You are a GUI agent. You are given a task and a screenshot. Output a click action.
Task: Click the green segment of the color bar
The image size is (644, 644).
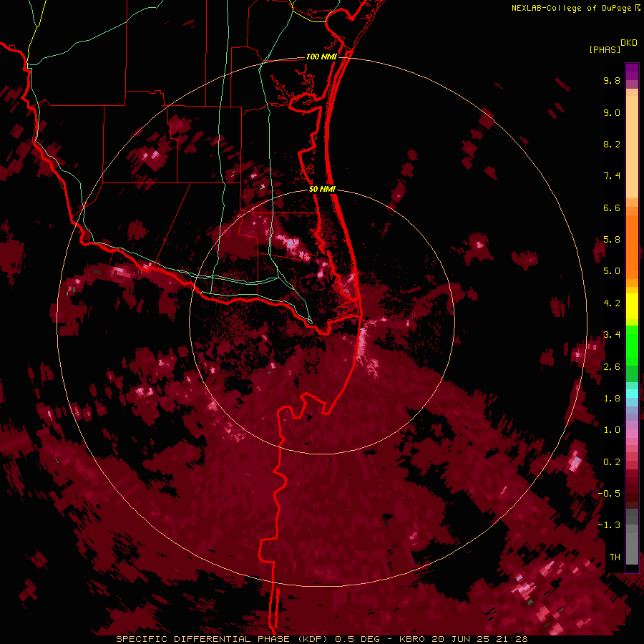(x=632, y=353)
